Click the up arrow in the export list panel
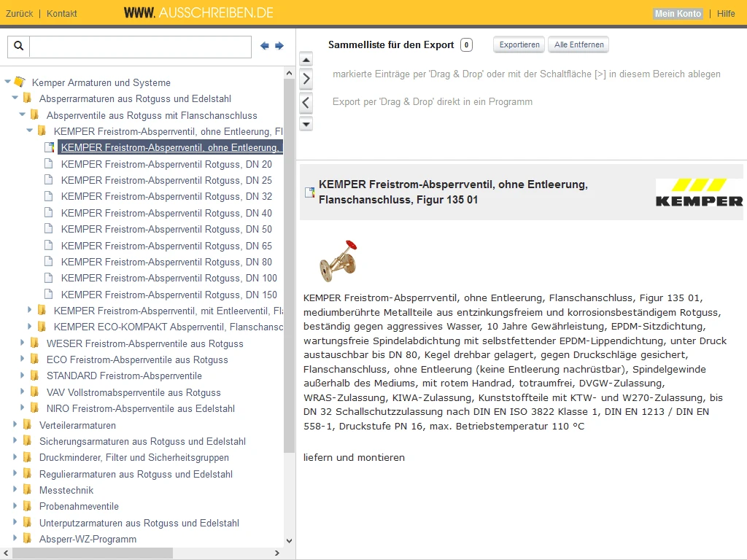Screen dimensions: 747x560 [x=306, y=59]
